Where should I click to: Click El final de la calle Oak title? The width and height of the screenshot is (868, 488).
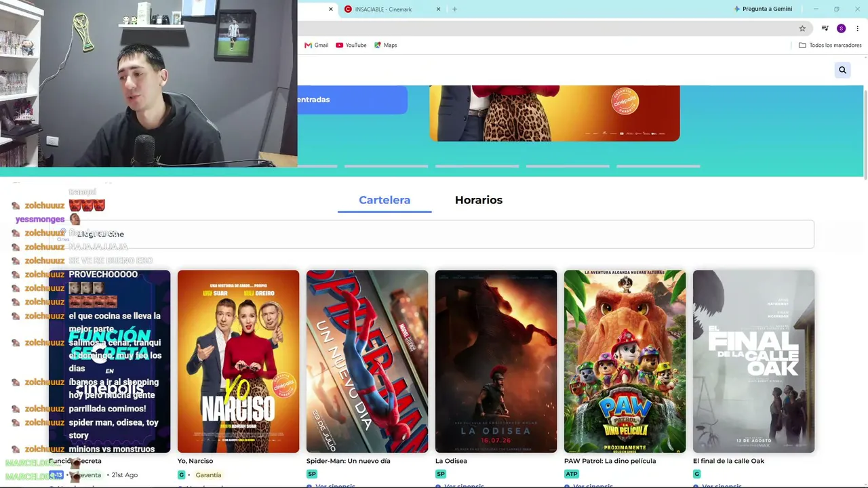(x=728, y=461)
